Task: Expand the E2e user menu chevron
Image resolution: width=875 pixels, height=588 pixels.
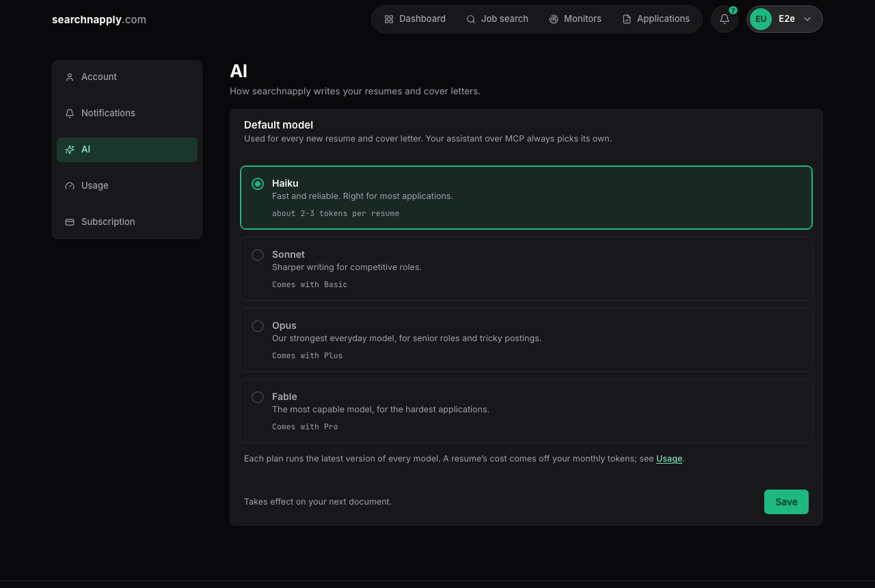Action: pos(807,19)
